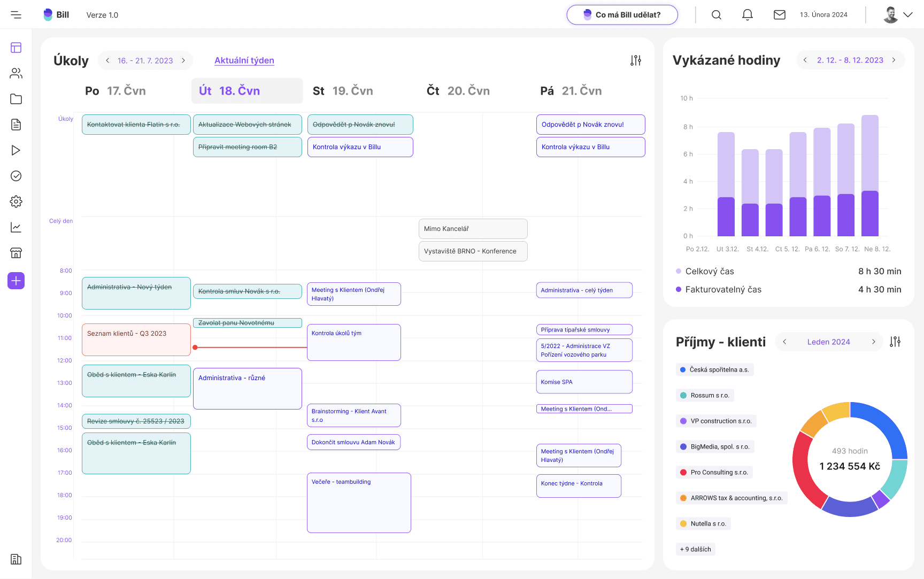Open the Večeře - teambuilding event
This screenshot has width=924, height=579.
pos(359,503)
